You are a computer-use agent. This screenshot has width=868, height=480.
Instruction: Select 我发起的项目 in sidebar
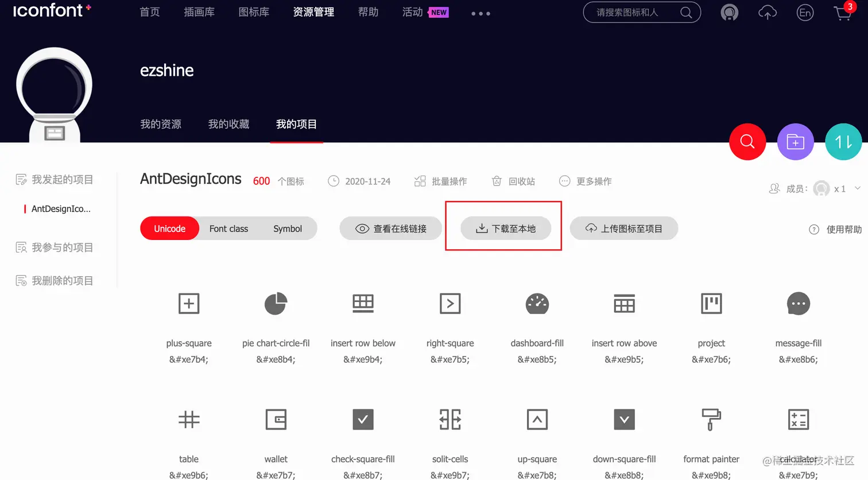coord(55,180)
